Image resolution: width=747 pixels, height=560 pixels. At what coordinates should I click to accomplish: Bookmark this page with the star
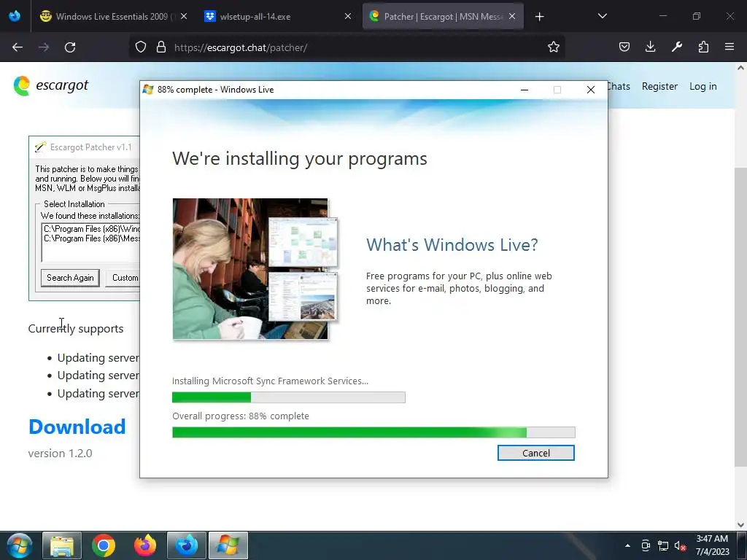(553, 47)
